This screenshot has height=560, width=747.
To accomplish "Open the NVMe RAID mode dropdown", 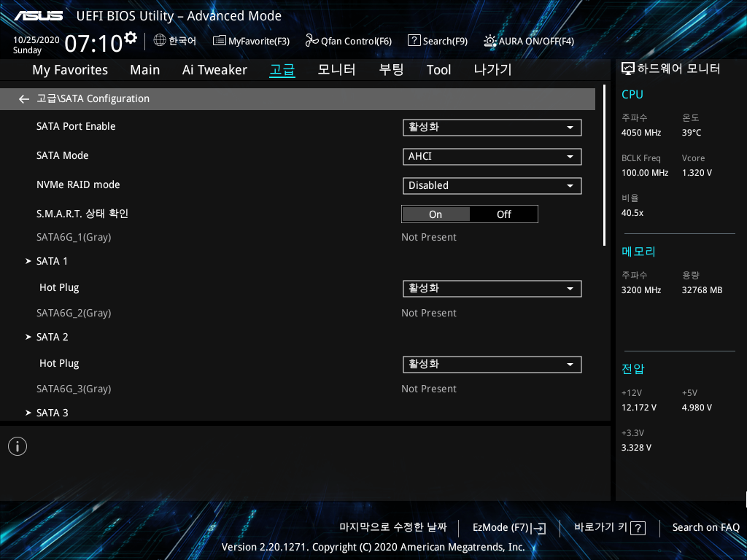I will (492, 186).
